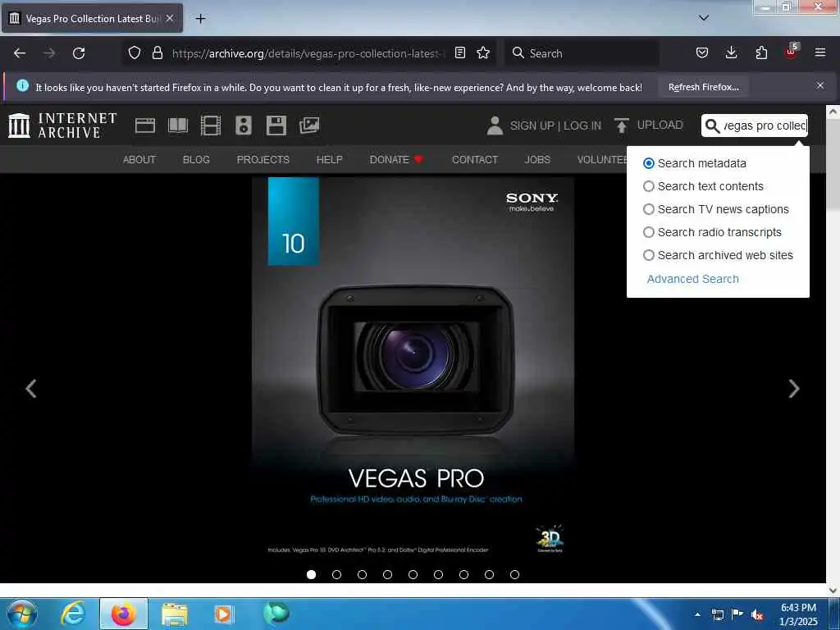840x630 pixels.
Task: Click the red extension badge icon
Action: pos(792,52)
